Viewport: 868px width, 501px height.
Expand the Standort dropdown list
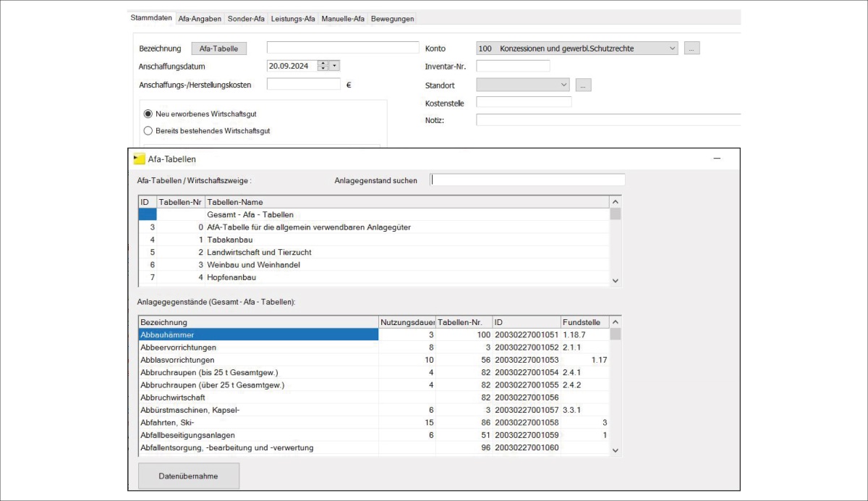point(564,85)
